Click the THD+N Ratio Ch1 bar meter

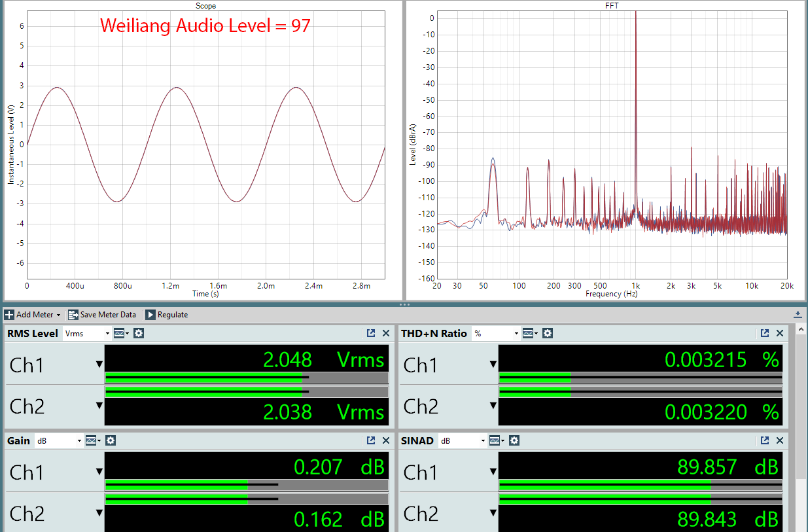coord(641,378)
